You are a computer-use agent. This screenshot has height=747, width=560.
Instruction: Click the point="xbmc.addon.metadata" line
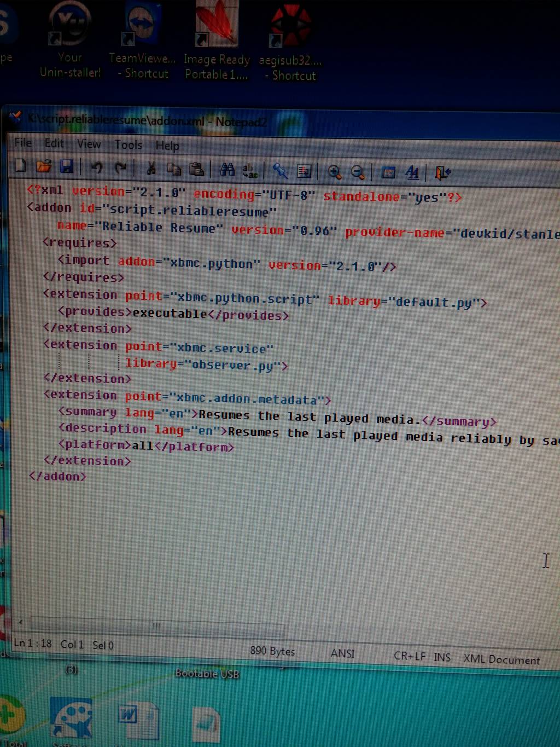[x=187, y=397]
